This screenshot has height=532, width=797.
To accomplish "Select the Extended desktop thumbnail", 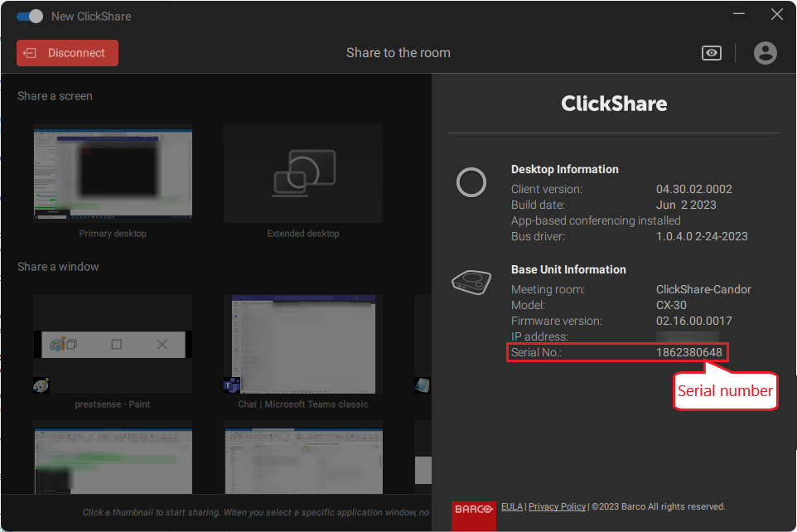I will (x=303, y=173).
